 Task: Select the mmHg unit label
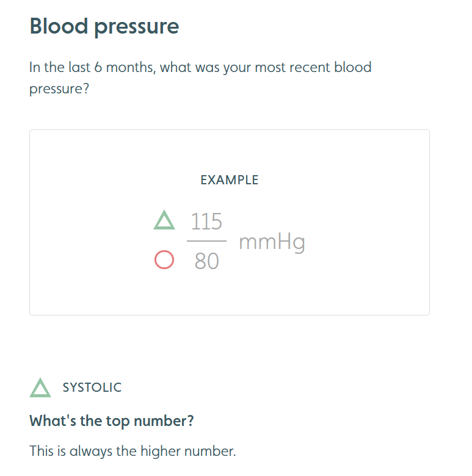pyautogui.click(x=272, y=242)
